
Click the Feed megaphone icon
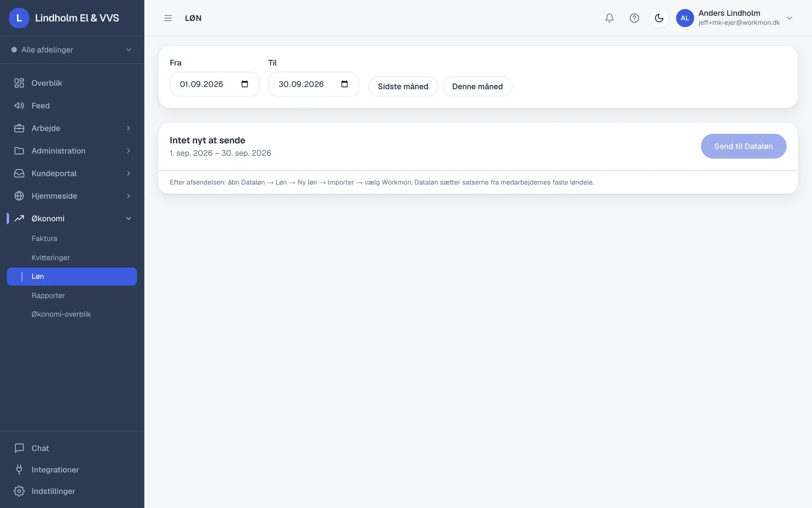(x=19, y=106)
